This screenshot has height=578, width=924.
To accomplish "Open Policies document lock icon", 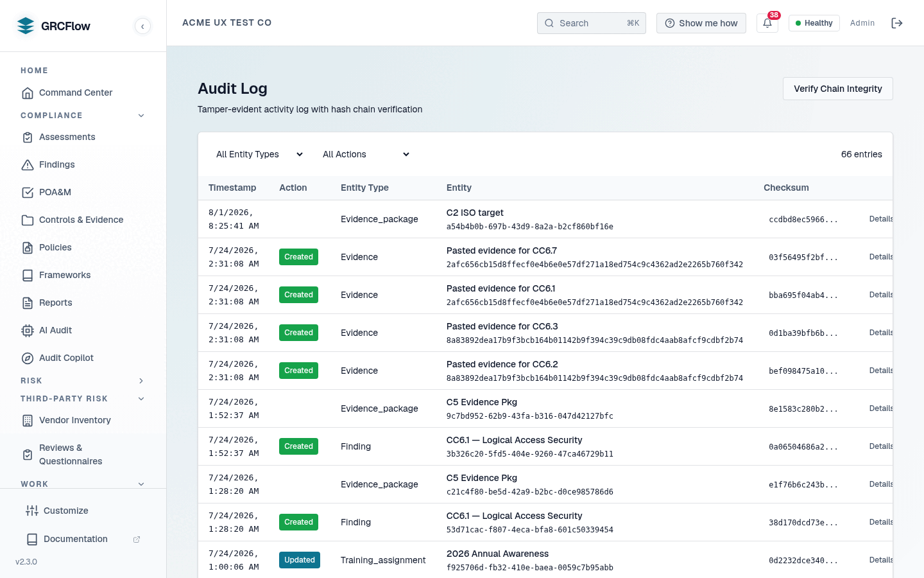I will (28, 247).
